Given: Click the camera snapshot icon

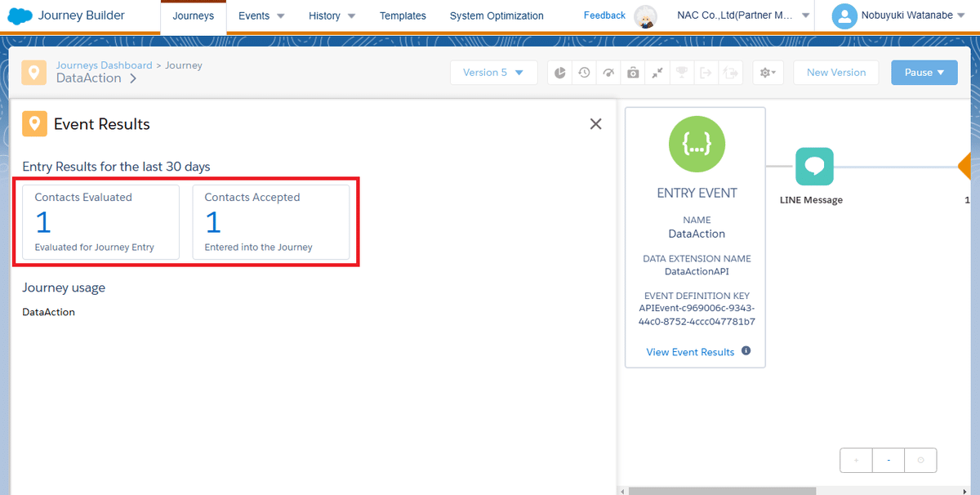Looking at the screenshot, I should 633,73.
